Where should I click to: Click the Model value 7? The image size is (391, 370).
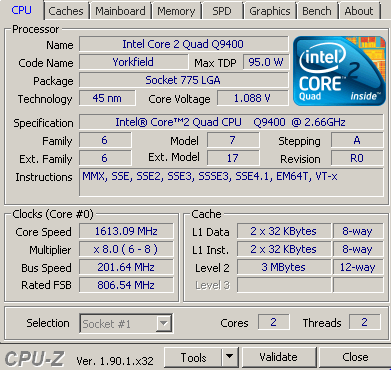click(233, 140)
